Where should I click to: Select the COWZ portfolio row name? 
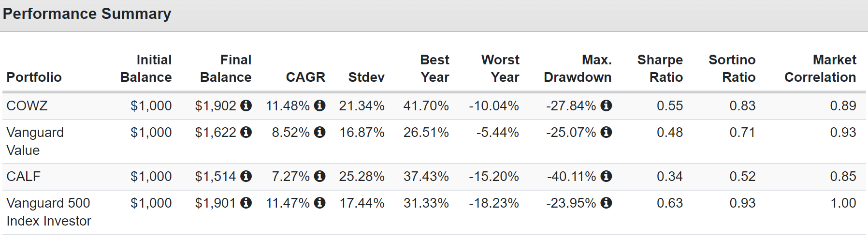click(27, 105)
